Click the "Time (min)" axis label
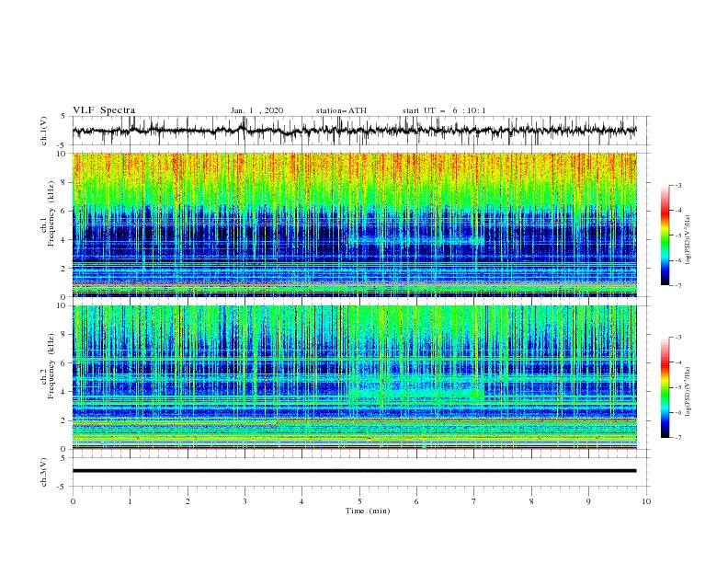728x563 pixels. coord(368,511)
